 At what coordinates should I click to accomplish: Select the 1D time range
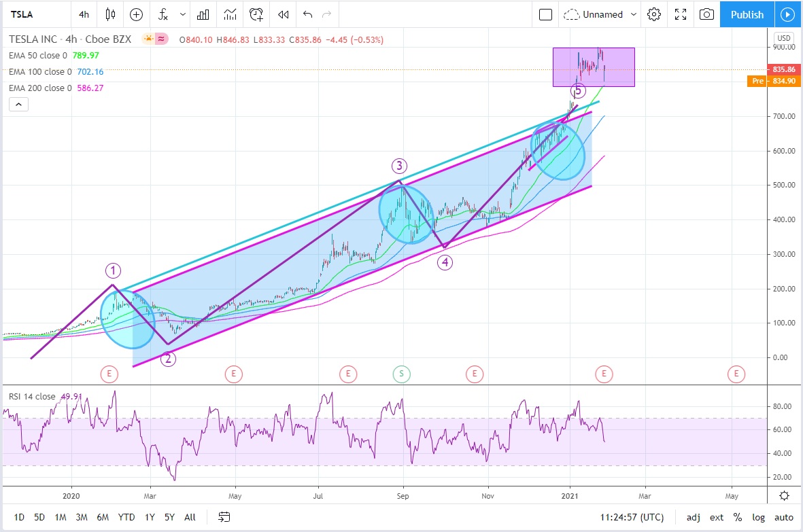tap(19, 517)
